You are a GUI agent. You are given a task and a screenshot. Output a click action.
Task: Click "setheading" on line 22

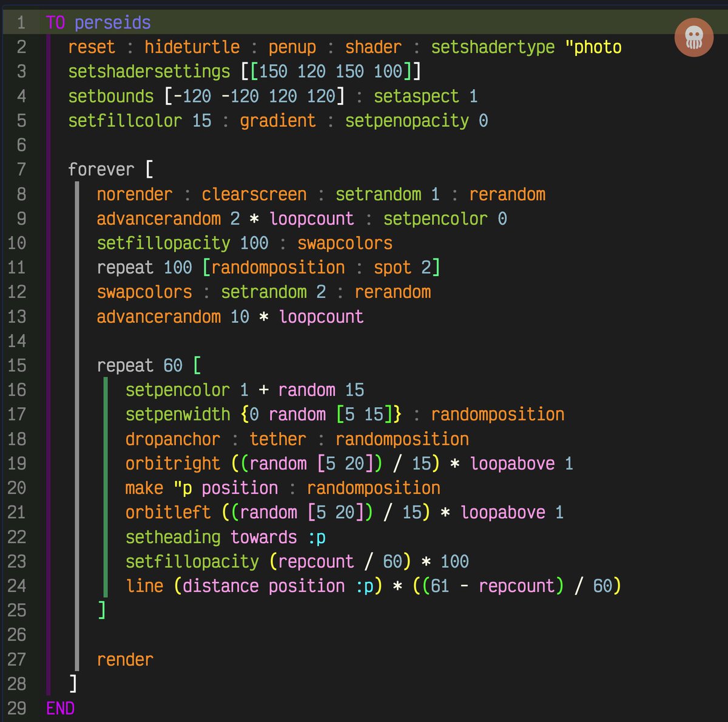pos(173,537)
